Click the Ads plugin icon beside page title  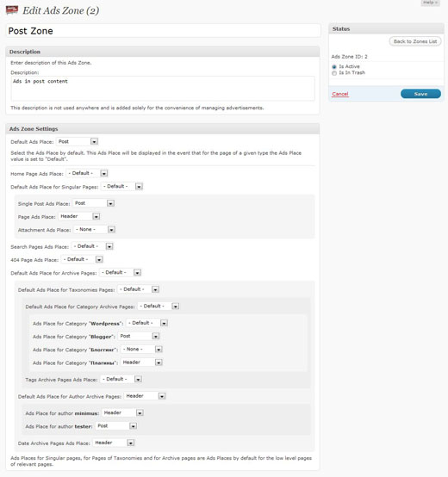click(x=12, y=10)
